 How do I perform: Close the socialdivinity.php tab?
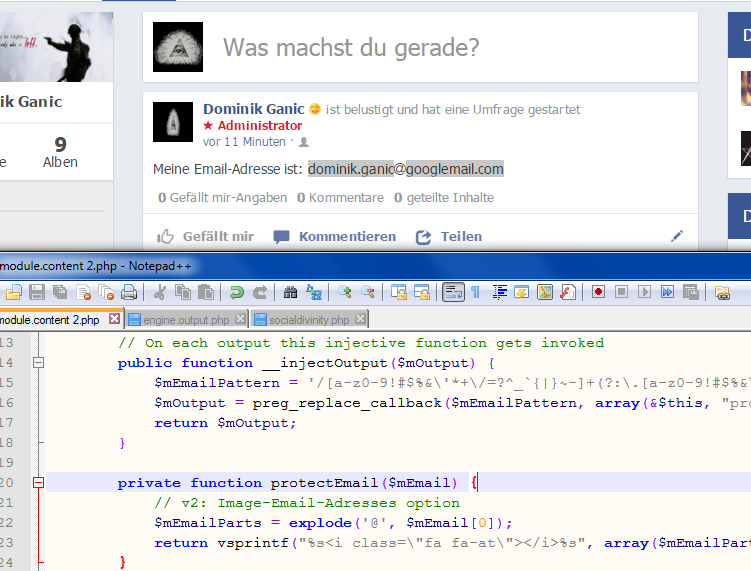click(x=361, y=319)
